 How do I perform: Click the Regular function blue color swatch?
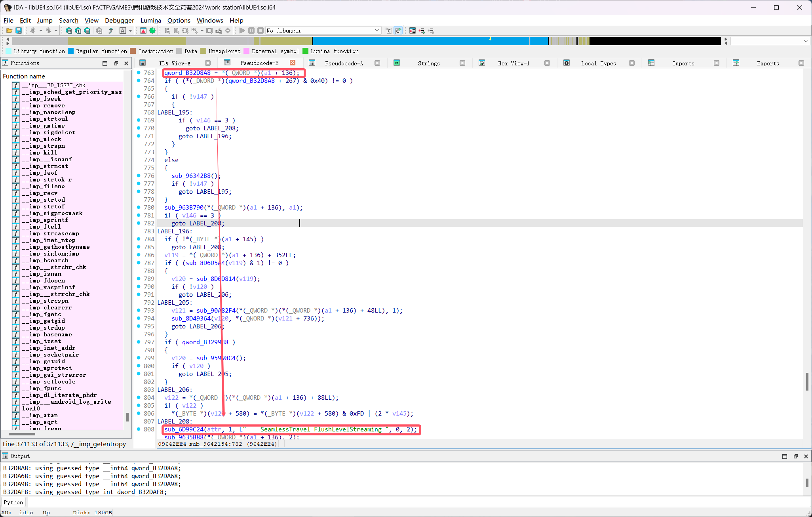70,51
